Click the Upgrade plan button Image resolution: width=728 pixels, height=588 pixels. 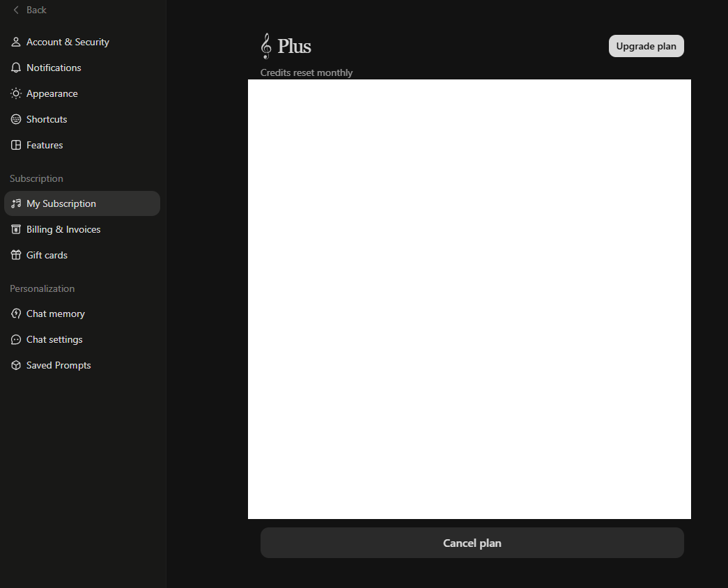646,46
